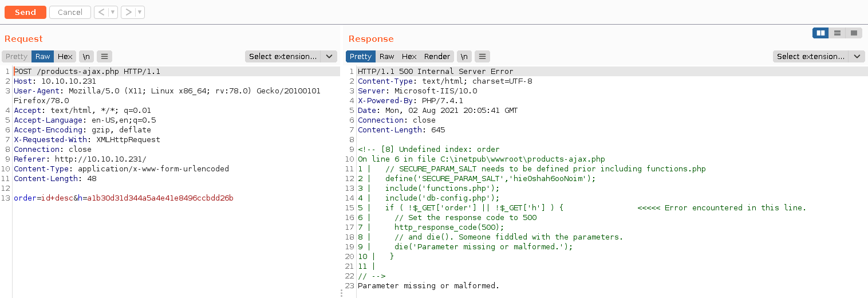The height and width of the screenshot is (298, 868).
Task: Expand the Request Select extension dropdown
Action: point(291,56)
